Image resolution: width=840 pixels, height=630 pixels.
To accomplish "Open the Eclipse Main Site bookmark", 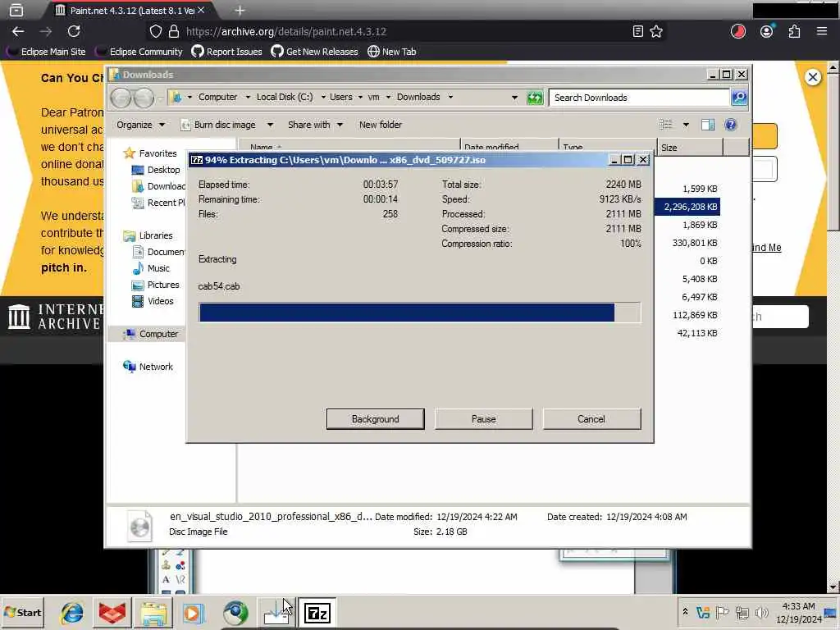I will coord(46,52).
